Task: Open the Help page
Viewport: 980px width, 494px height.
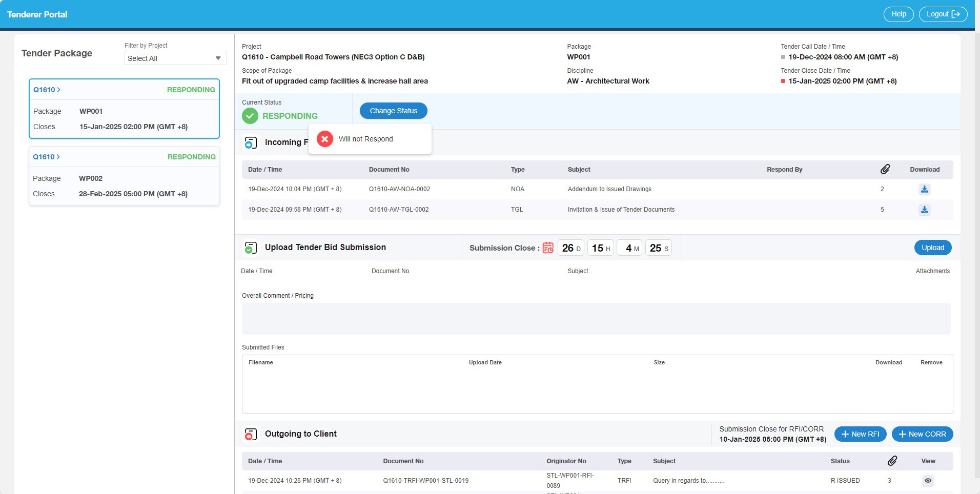Action: [x=899, y=14]
